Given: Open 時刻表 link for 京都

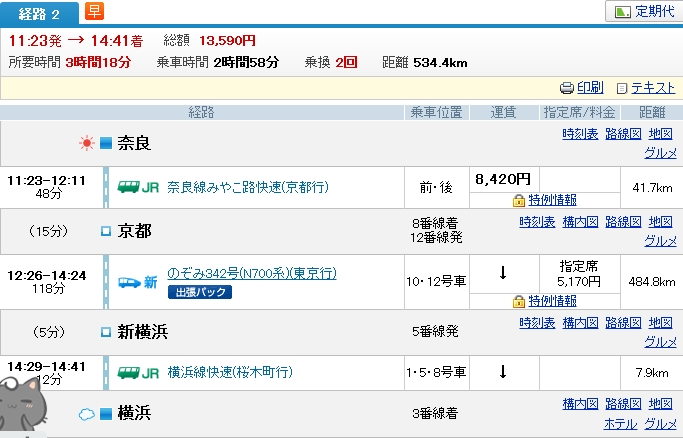Looking at the screenshot, I should [537, 222].
